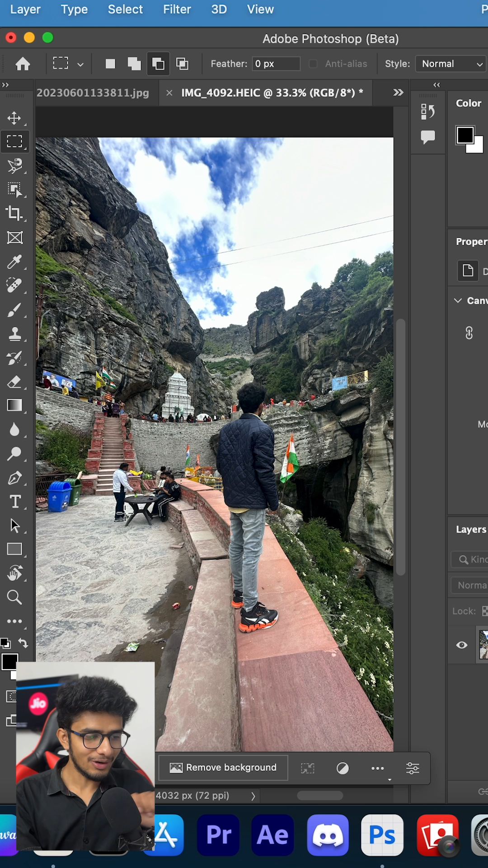
Task: Click the Remove background button
Action: tap(223, 768)
